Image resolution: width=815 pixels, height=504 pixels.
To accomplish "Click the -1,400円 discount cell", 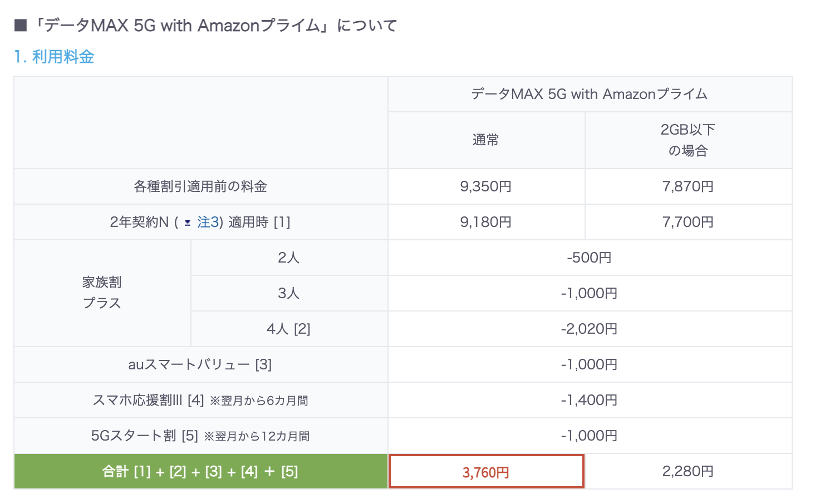I will [590, 400].
